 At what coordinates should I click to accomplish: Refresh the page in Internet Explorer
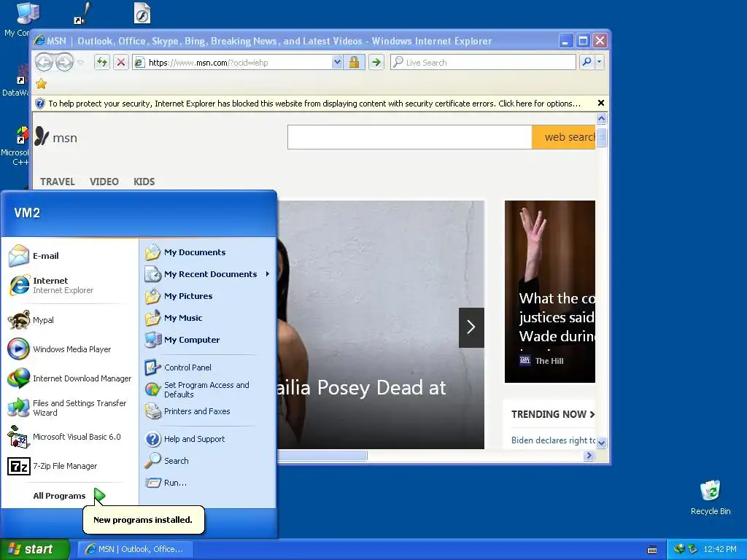point(102,62)
